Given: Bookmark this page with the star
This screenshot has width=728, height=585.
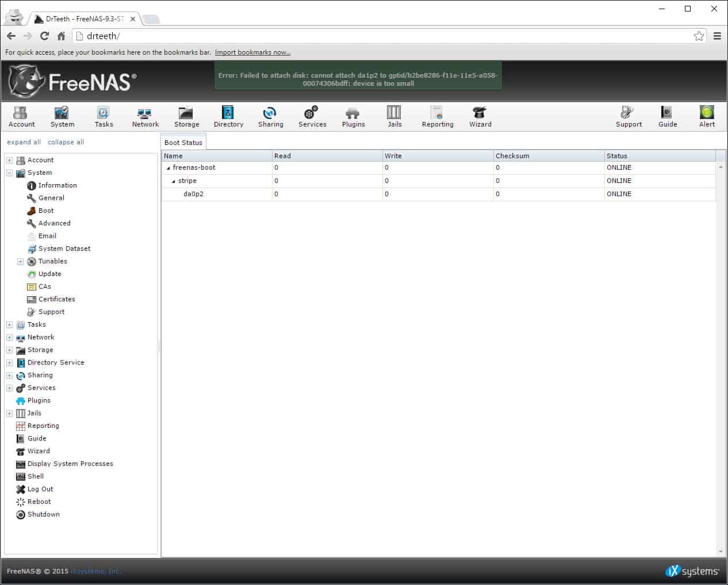Looking at the screenshot, I should click(699, 36).
